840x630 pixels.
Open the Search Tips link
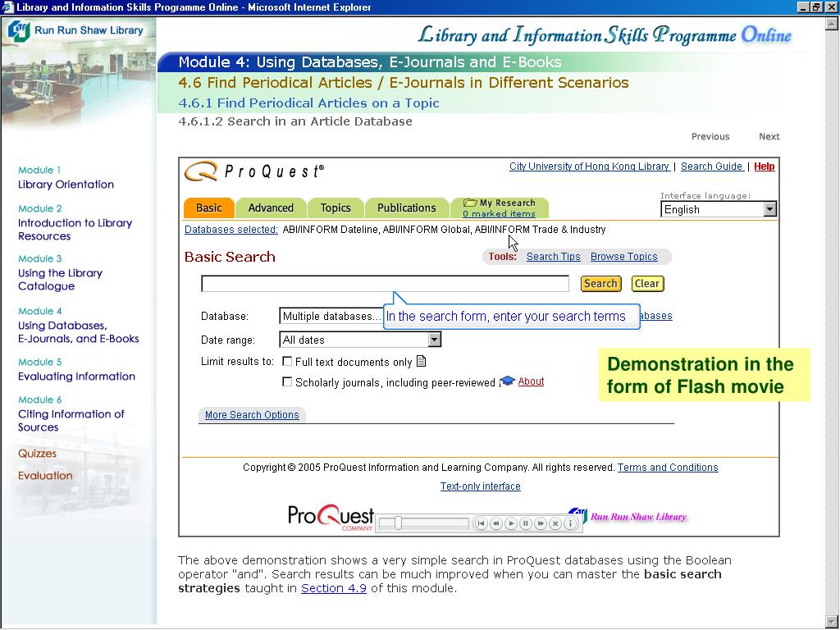[554, 257]
